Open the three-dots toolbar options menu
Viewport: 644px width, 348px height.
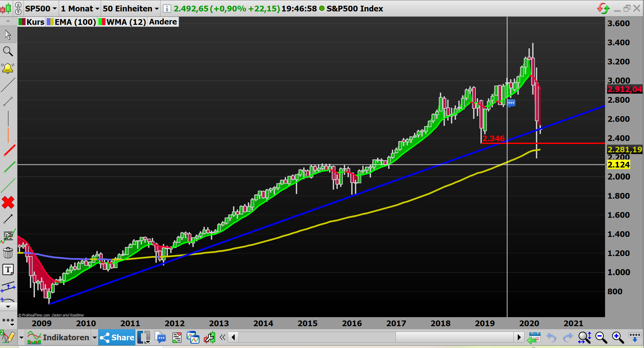(x=8, y=321)
